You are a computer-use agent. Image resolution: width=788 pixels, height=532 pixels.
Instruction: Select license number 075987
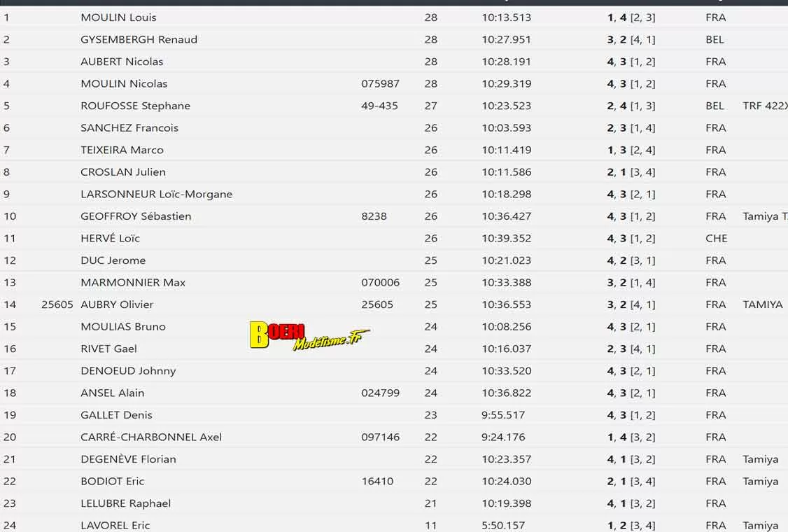[381, 84]
